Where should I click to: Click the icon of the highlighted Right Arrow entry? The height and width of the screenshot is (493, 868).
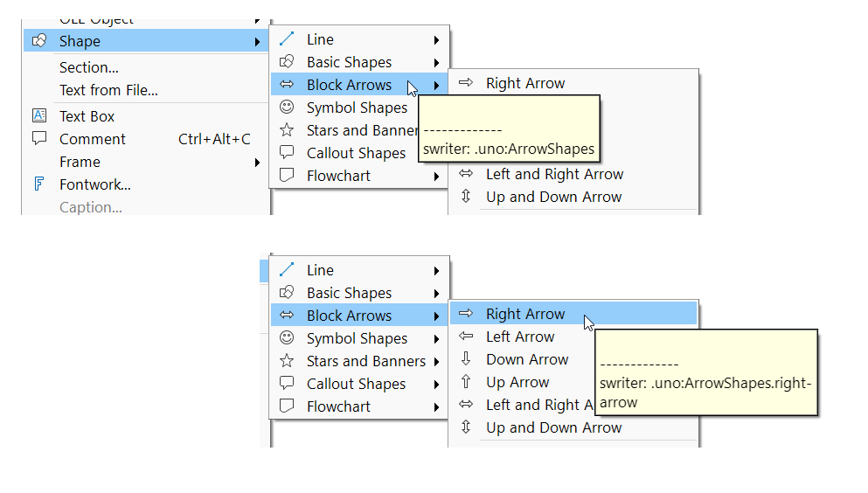click(466, 314)
